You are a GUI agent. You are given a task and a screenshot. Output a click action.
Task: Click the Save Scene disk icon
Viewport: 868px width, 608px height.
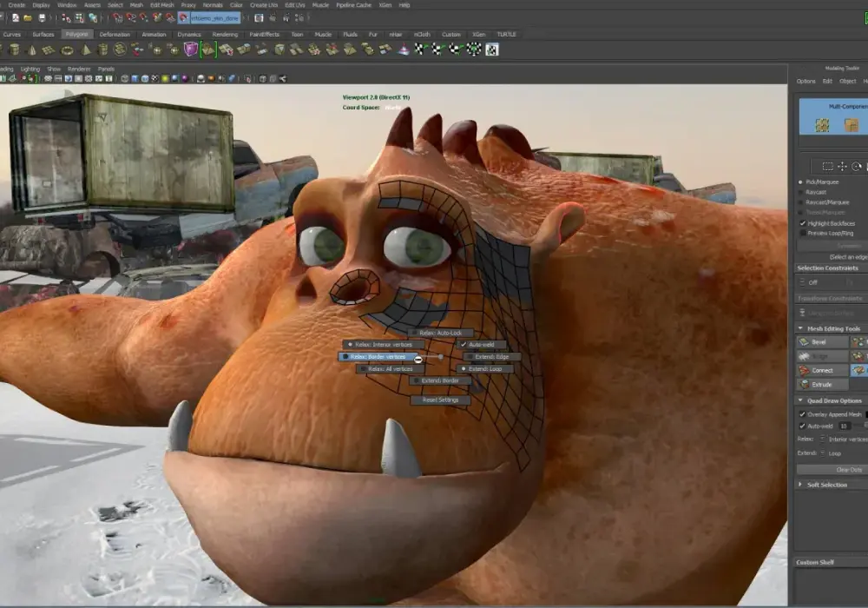[42, 18]
